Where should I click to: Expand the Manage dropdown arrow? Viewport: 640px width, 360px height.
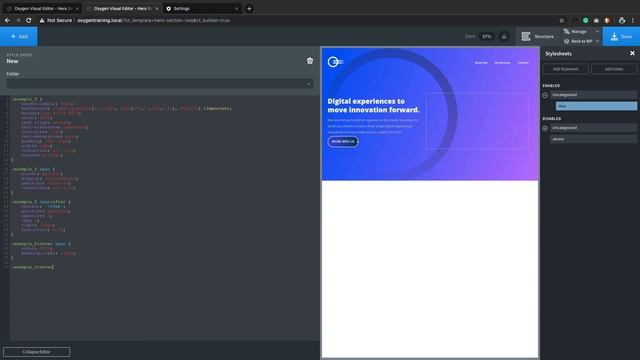point(597,31)
